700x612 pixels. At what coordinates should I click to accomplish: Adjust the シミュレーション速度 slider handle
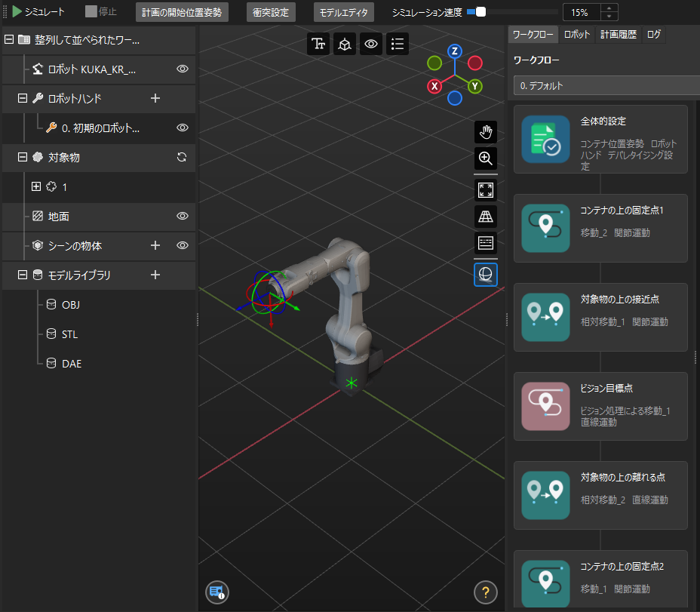pos(480,12)
